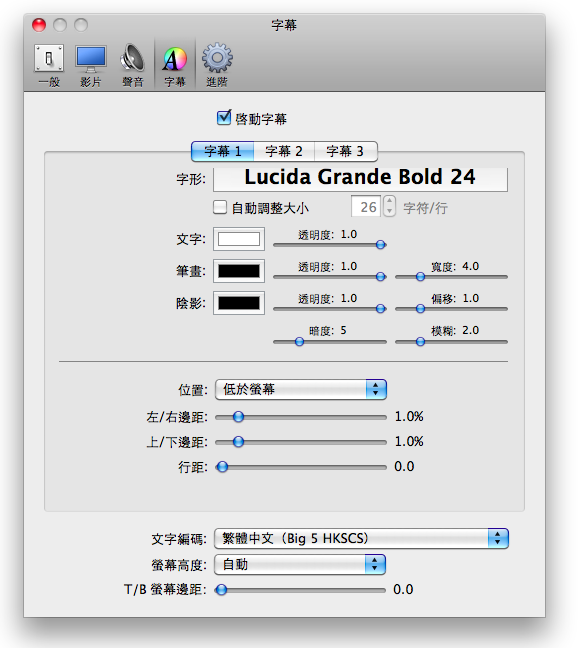
Task: Click the 左/右邊距 slider
Action: click(x=301, y=417)
